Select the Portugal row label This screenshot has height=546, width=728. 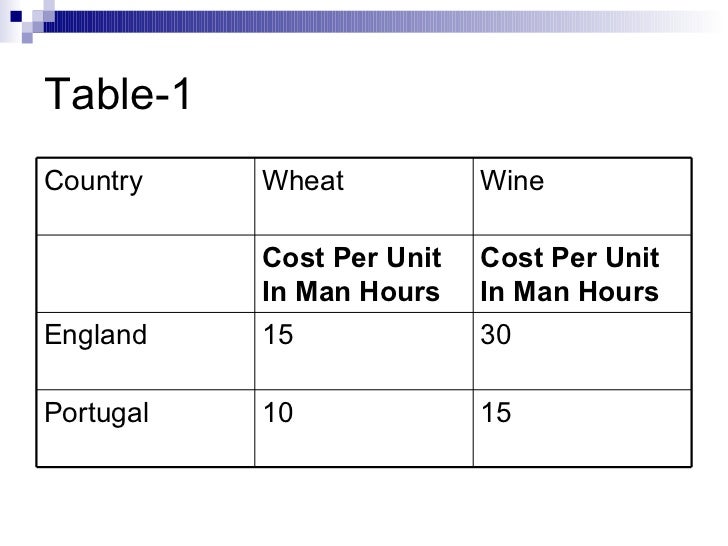click(97, 413)
